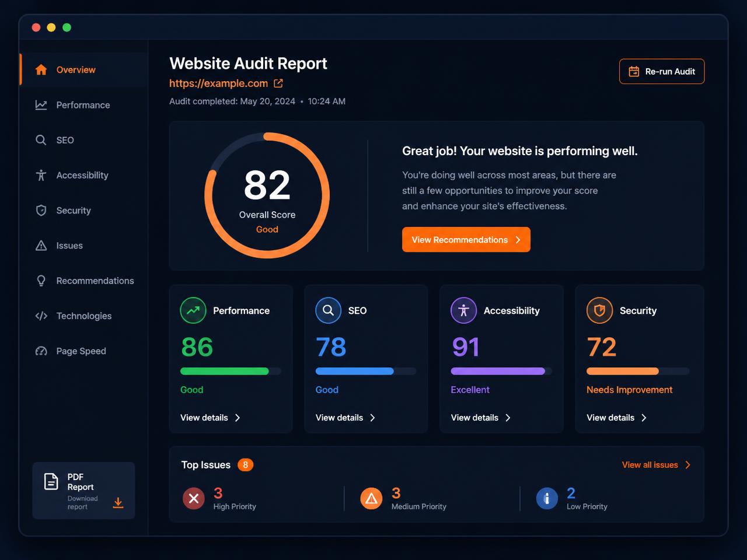Click the Top Issues count badge 8
This screenshot has width=747, height=560.
(246, 465)
